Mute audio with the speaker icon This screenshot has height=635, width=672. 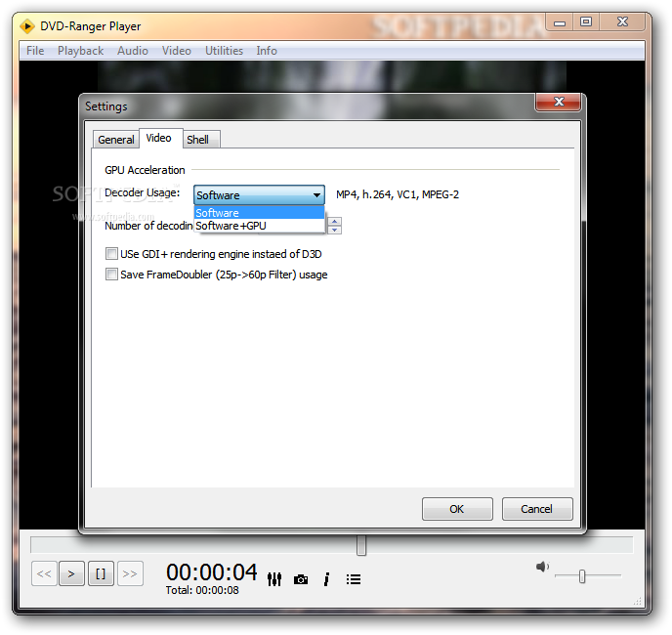(542, 567)
